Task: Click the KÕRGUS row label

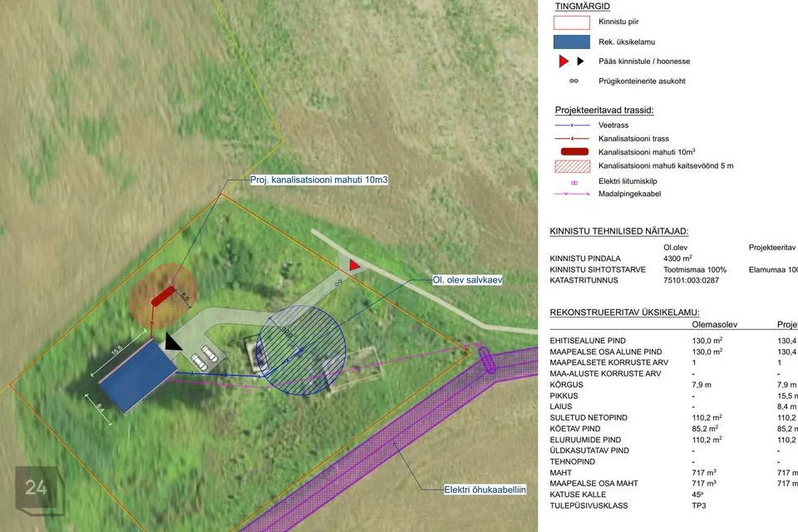Action: click(x=566, y=385)
